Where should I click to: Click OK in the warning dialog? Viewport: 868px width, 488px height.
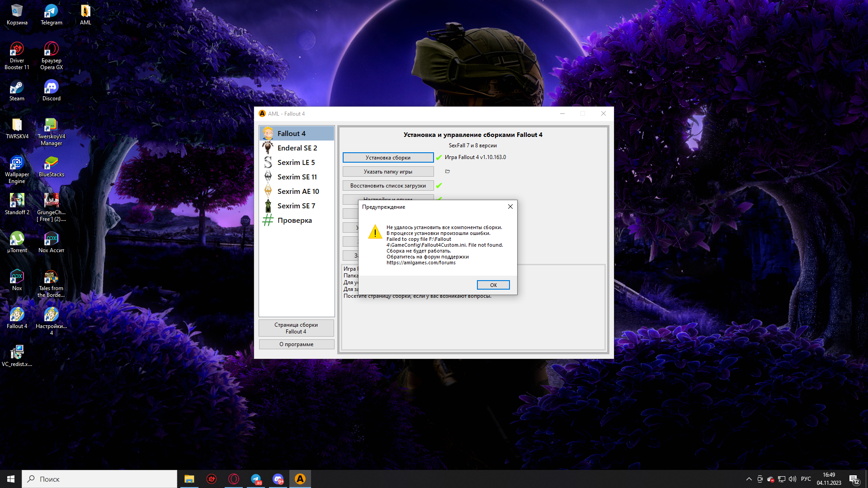(x=493, y=285)
